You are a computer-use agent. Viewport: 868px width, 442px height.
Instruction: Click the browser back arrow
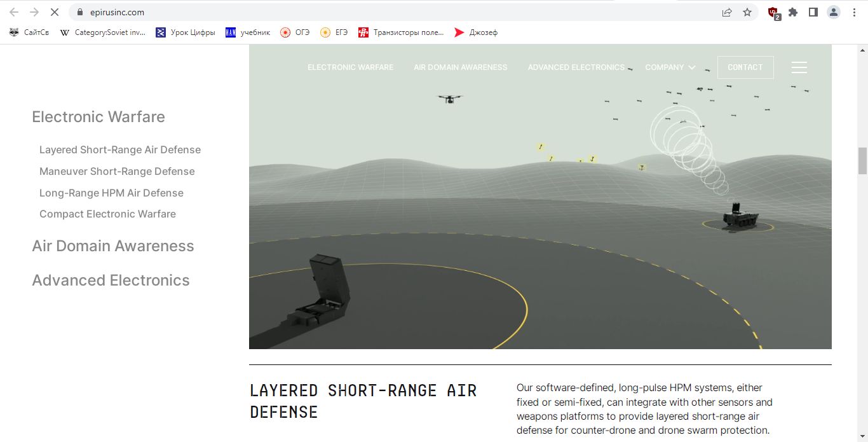[x=14, y=12]
